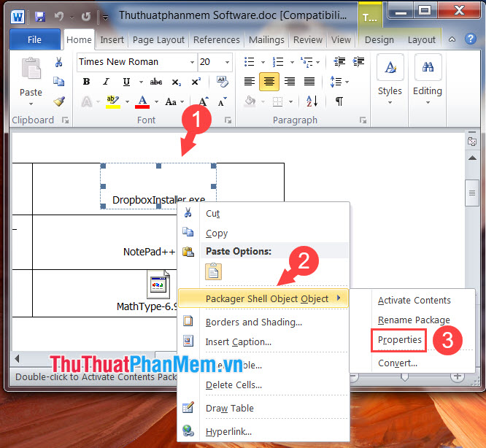Choose Cut from context menu
The image size is (486, 448).
click(x=263, y=214)
